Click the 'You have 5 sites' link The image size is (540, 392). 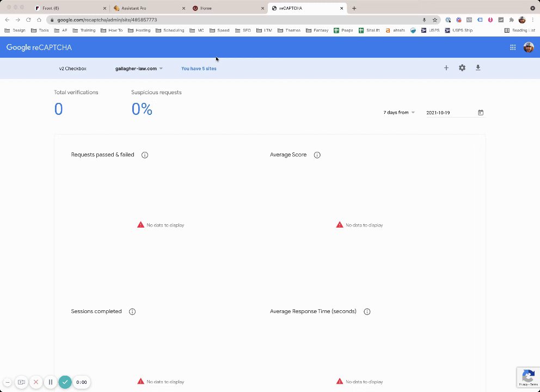pyautogui.click(x=199, y=69)
